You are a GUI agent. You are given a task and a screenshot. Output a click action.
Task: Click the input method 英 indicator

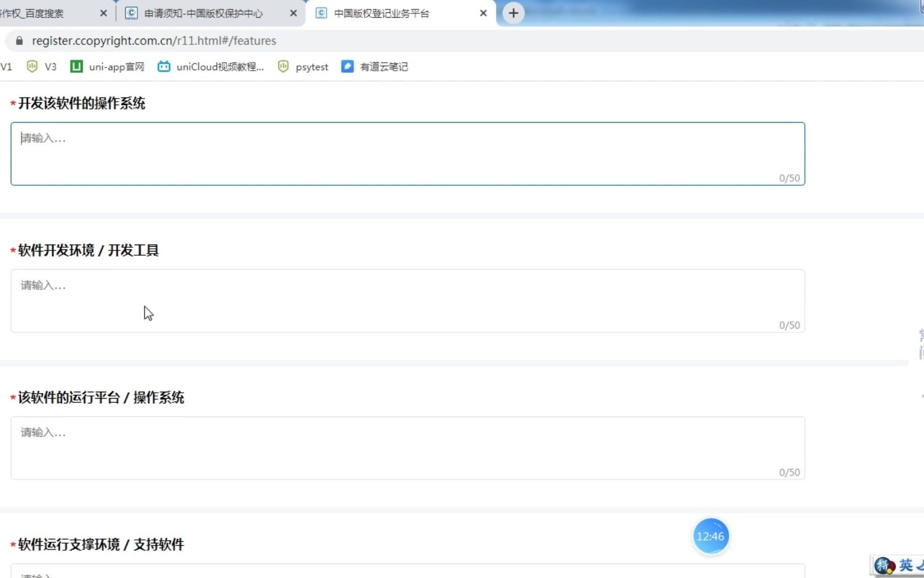pyautogui.click(x=905, y=565)
